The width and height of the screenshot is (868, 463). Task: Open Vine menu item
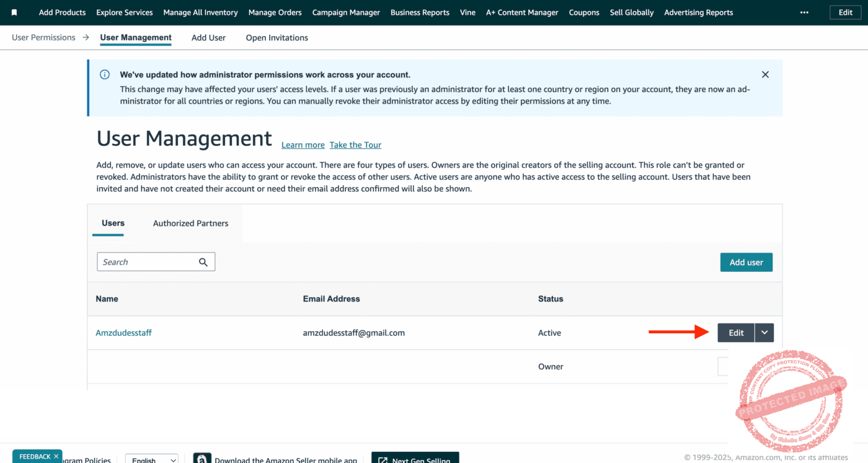point(467,12)
